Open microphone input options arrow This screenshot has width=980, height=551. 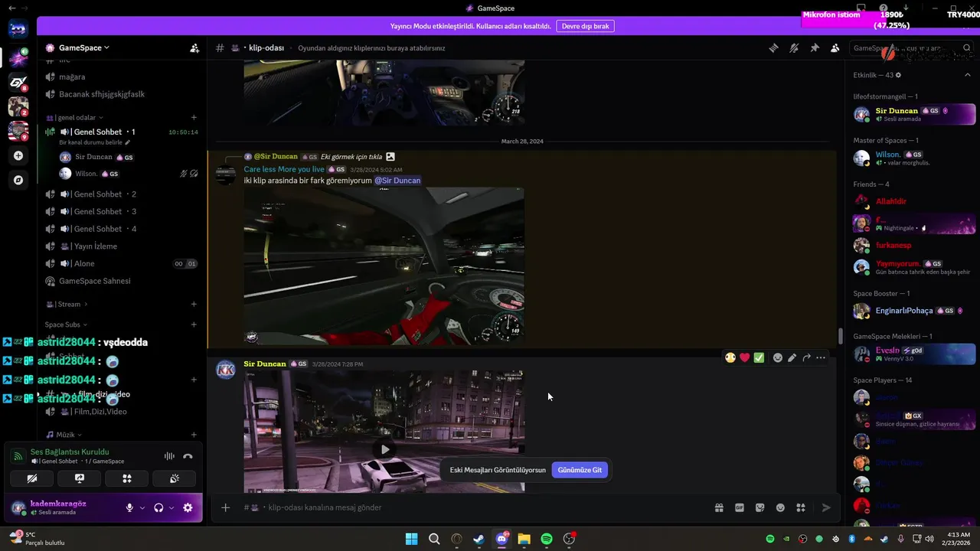click(x=142, y=507)
